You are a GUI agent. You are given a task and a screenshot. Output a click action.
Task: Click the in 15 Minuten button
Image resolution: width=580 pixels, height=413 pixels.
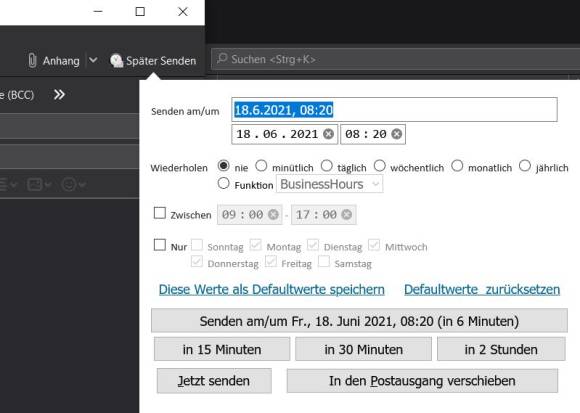pyautogui.click(x=222, y=349)
